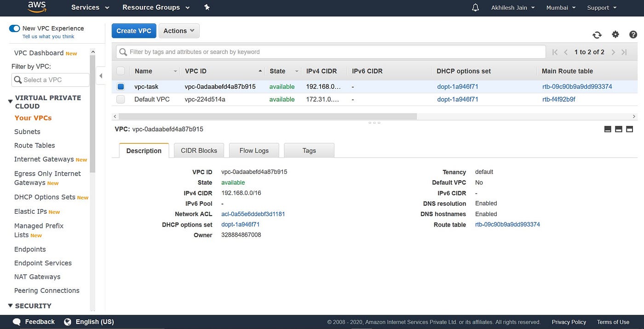
Task: Go to next page of results
Action: pyautogui.click(x=613, y=52)
